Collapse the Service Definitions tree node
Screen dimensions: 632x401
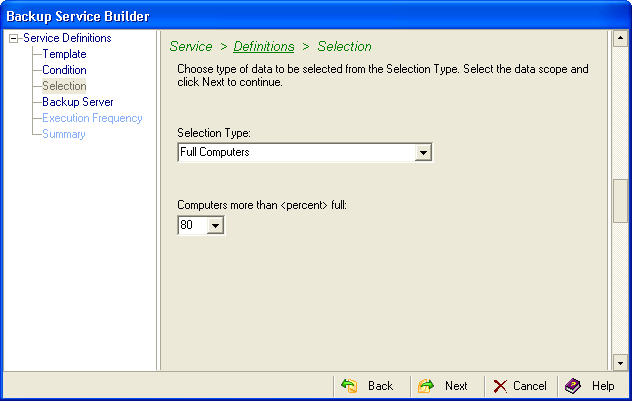[x=14, y=39]
